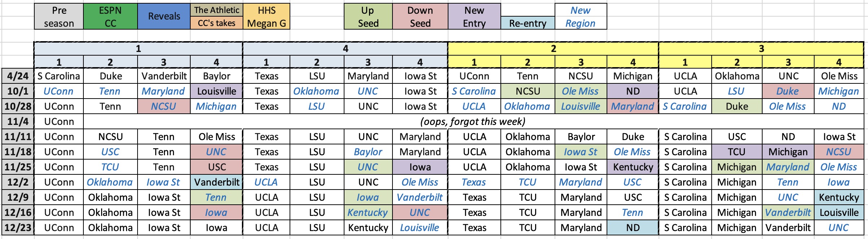The width and height of the screenshot is (868, 239).
Task: Click the Re-entry light blue legend cell
Action: (x=528, y=23)
